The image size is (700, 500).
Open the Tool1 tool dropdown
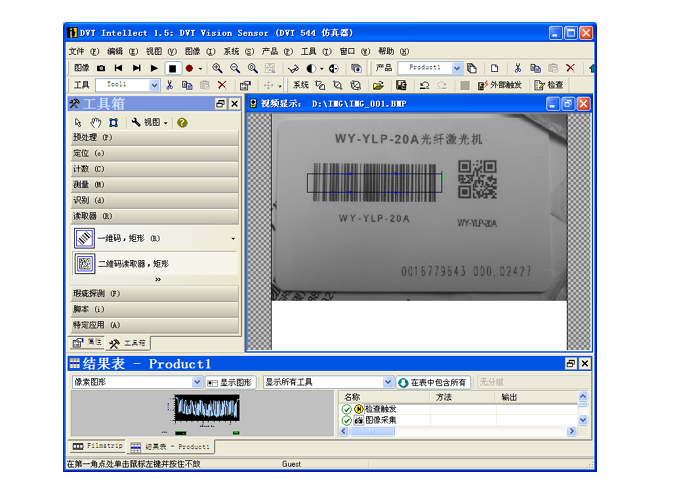point(154,85)
